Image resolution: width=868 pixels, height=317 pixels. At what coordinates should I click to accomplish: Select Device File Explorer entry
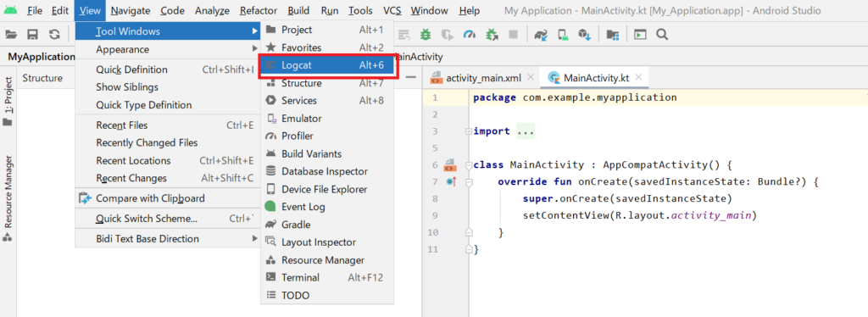click(328, 189)
